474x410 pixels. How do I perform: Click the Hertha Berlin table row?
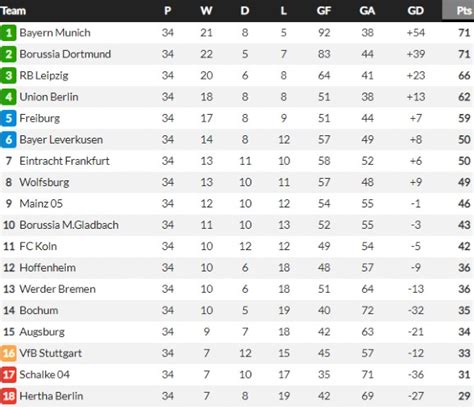[x=237, y=396]
